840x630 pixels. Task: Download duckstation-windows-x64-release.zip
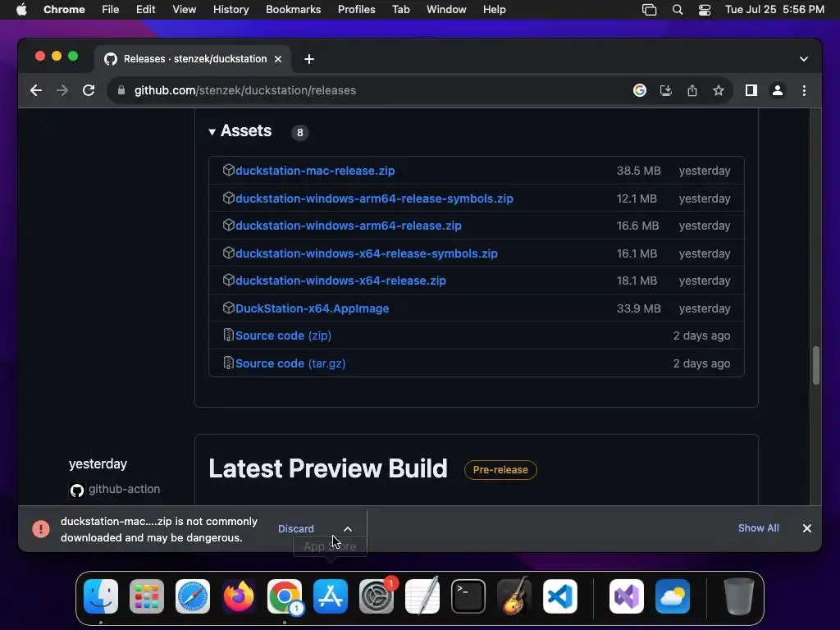coord(340,281)
